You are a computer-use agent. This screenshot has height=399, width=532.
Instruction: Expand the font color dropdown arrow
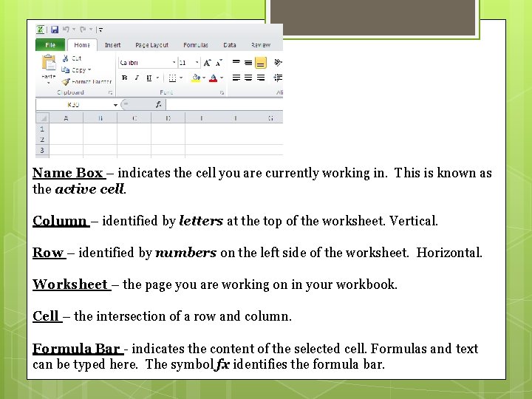pyautogui.click(x=222, y=78)
